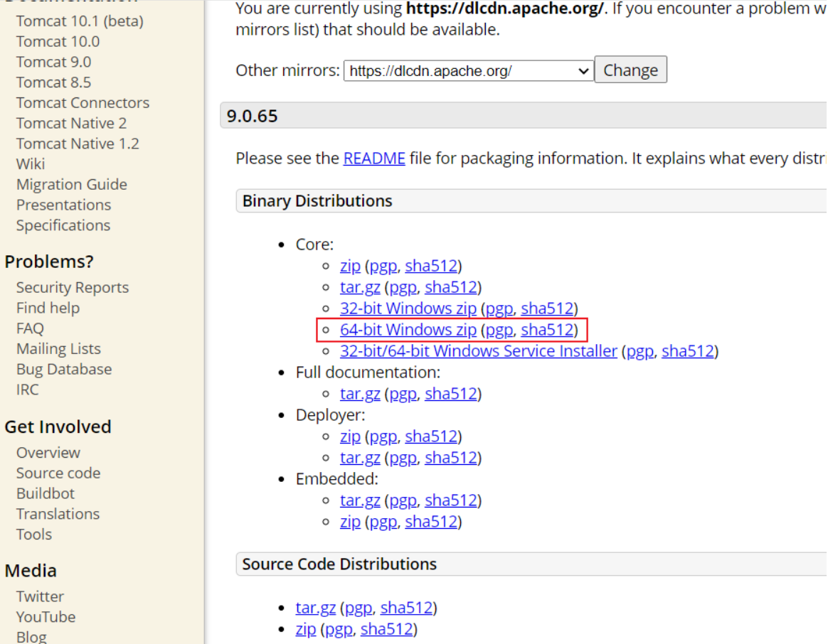Open Tomcat 9.0 documentation link

tap(53, 62)
